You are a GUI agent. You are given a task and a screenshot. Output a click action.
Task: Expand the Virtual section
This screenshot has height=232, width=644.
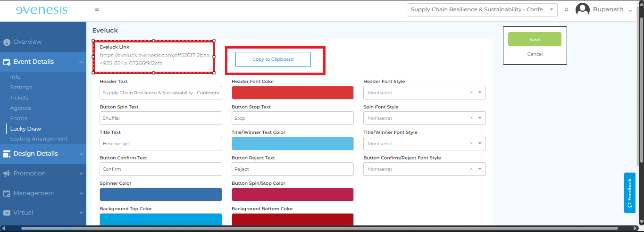[x=81, y=213]
